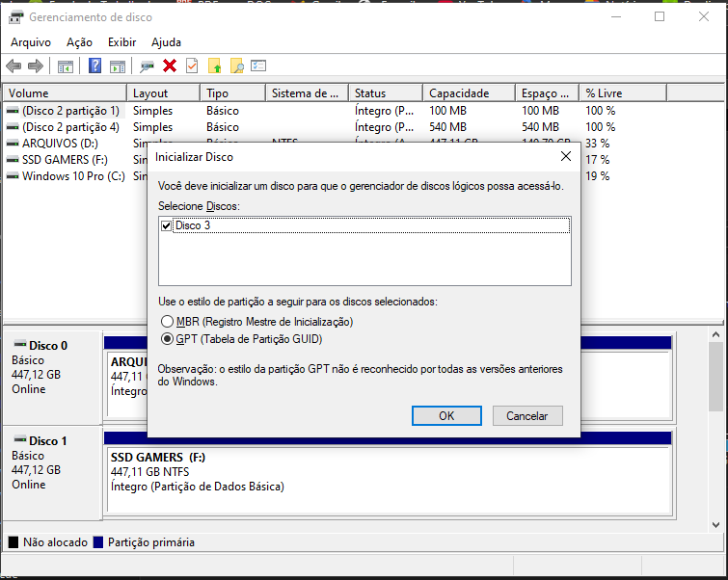Image resolution: width=728 pixels, height=580 pixels.
Task: Click the red X delete icon
Action: [170, 66]
